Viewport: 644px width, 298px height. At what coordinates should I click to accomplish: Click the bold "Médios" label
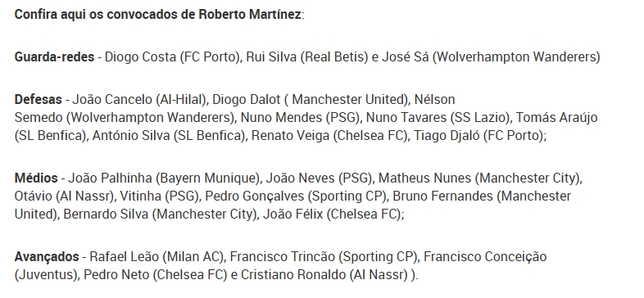36,178
